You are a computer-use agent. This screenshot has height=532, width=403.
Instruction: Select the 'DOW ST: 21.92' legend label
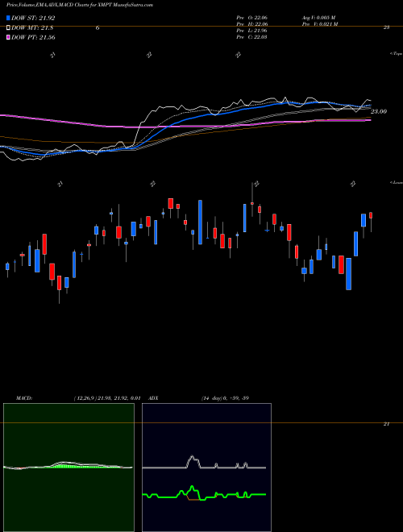tap(33, 19)
